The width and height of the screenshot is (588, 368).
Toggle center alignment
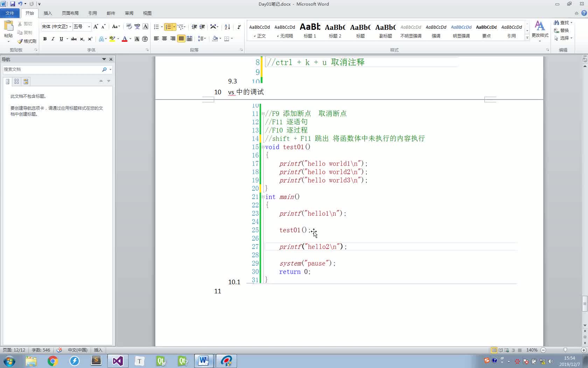[164, 39]
